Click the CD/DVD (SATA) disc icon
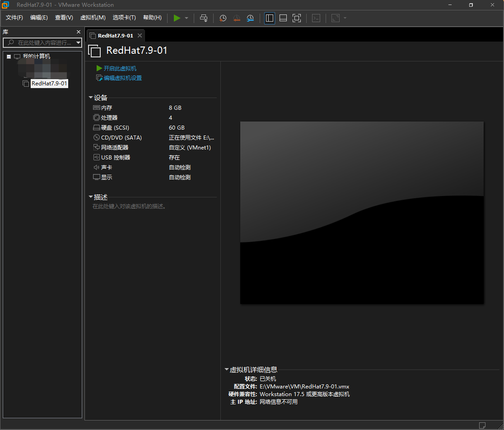 pyautogui.click(x=97, y=138)
